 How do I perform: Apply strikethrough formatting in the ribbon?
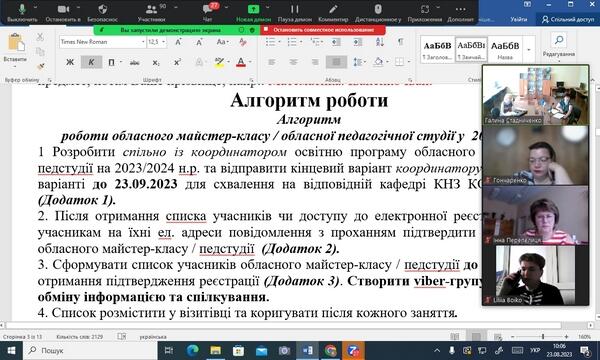[x=135, y=62]
